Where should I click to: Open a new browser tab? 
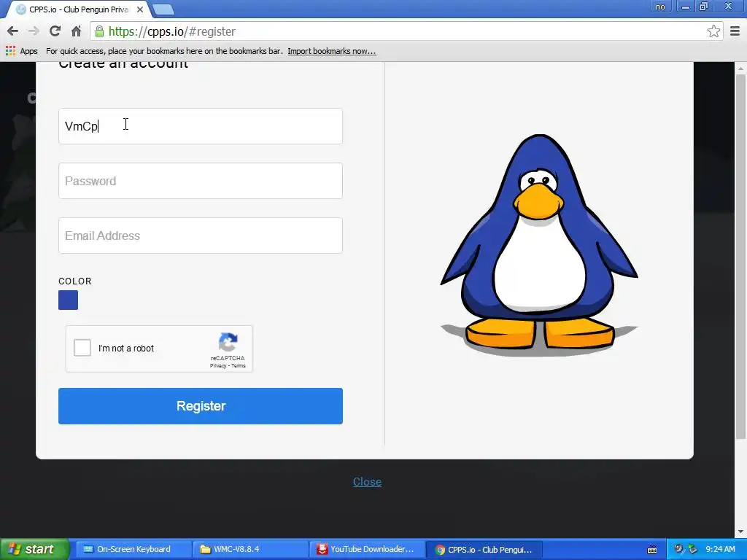(x=163, y=9)
